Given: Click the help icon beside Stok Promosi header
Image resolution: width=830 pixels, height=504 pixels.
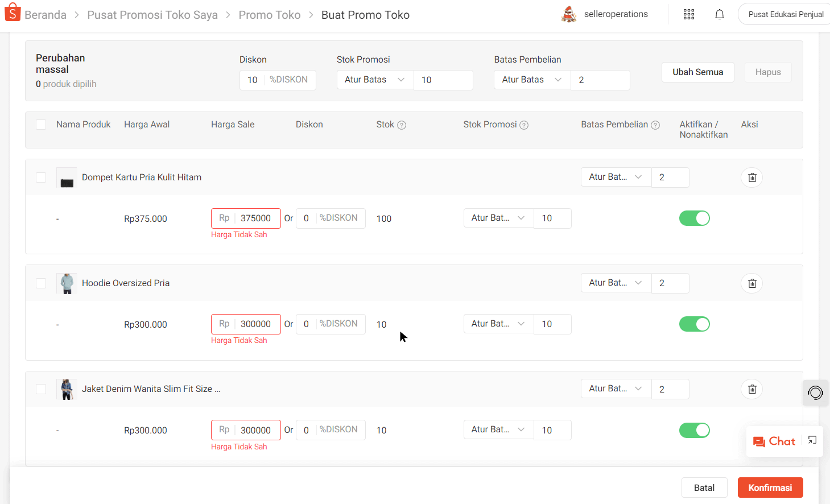Looking at the screenshot, I should tap(524, 125).
